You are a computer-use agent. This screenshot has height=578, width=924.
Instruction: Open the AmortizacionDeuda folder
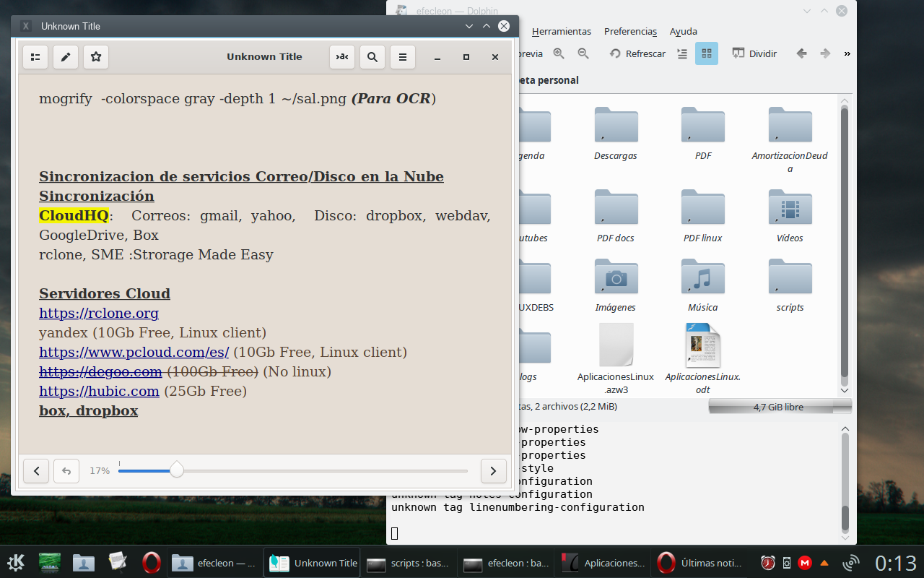click(x=790, y=141)
